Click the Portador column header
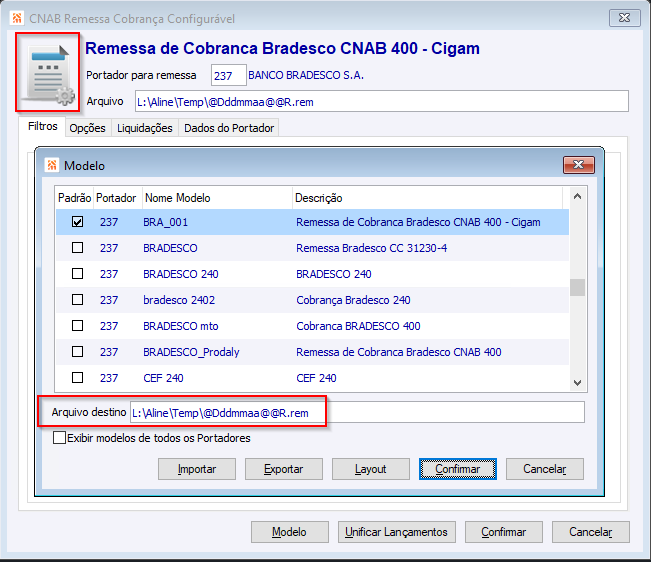 pos(116,198)
